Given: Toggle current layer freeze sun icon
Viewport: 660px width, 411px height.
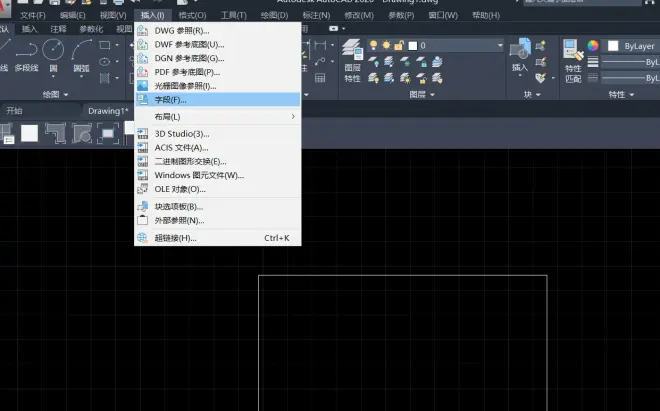Looking at the screenshot, I should coord(386,45).
